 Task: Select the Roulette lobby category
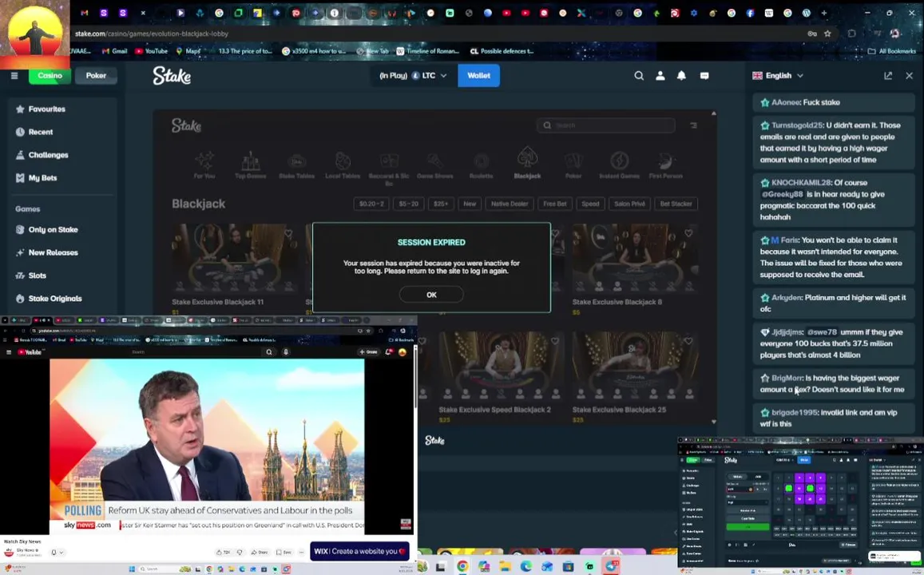(481, 166)
